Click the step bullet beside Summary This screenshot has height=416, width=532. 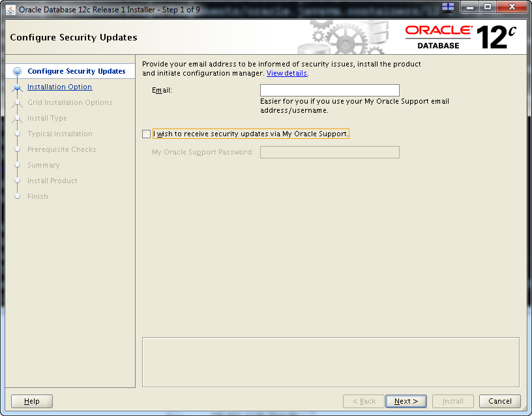pyautogui.click(x=17, y=165)
